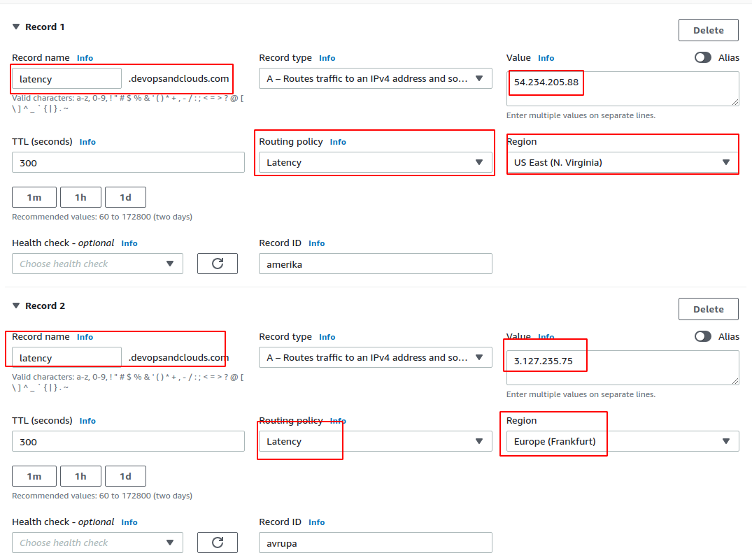Open Routing policy dropdown in Record 1

pyautogui.click(x=375, y=163)
